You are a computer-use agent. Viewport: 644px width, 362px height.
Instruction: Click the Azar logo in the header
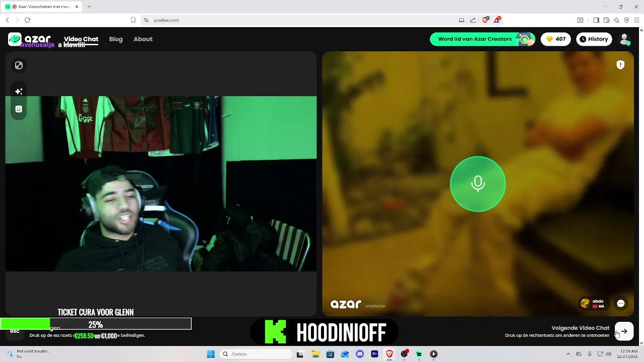click(30, 39)
